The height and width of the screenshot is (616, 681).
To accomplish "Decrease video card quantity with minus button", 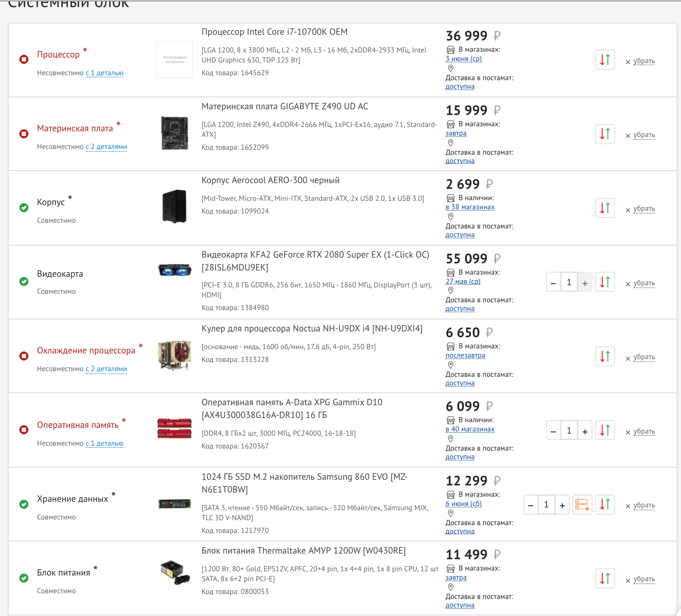I will point(553,282).
